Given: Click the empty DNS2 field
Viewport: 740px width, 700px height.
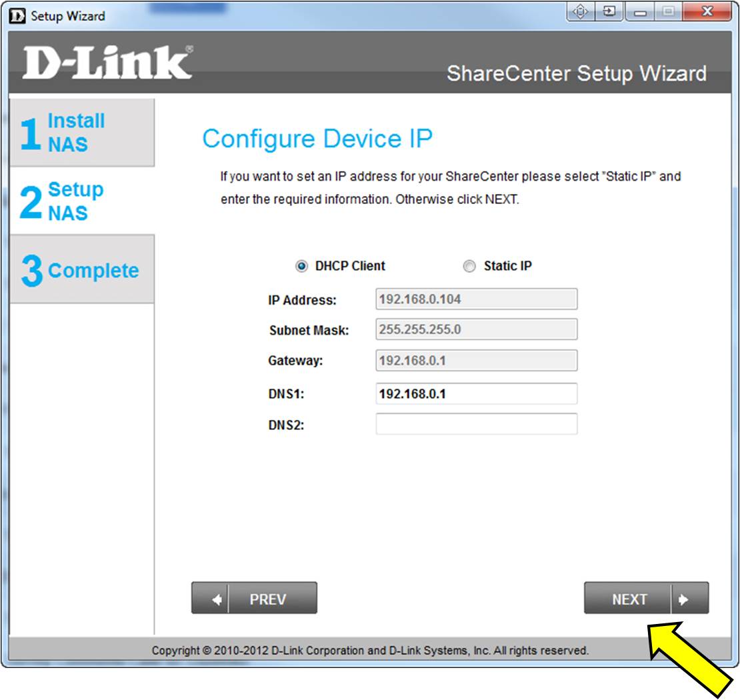Looking at the screenshot, I should (476, 424).
